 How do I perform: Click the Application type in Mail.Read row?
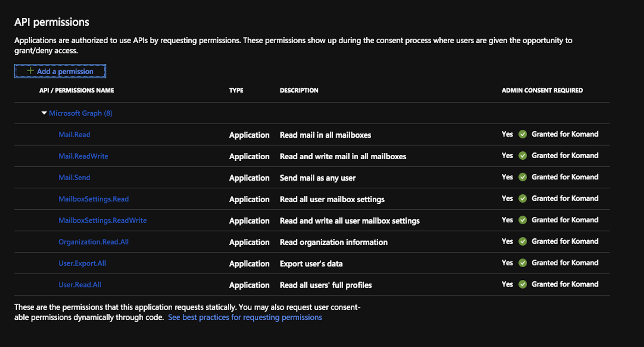[x=249, y=135]
